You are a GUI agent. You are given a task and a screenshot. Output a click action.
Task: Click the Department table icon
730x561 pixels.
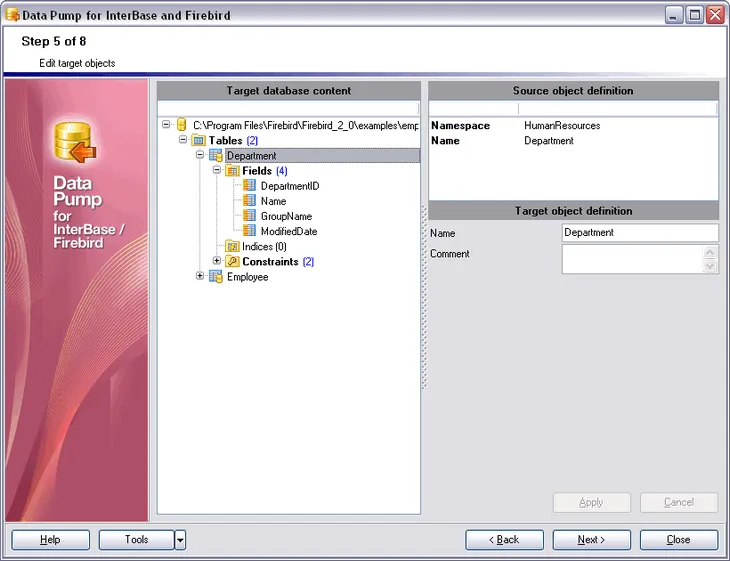coord(216,155)
